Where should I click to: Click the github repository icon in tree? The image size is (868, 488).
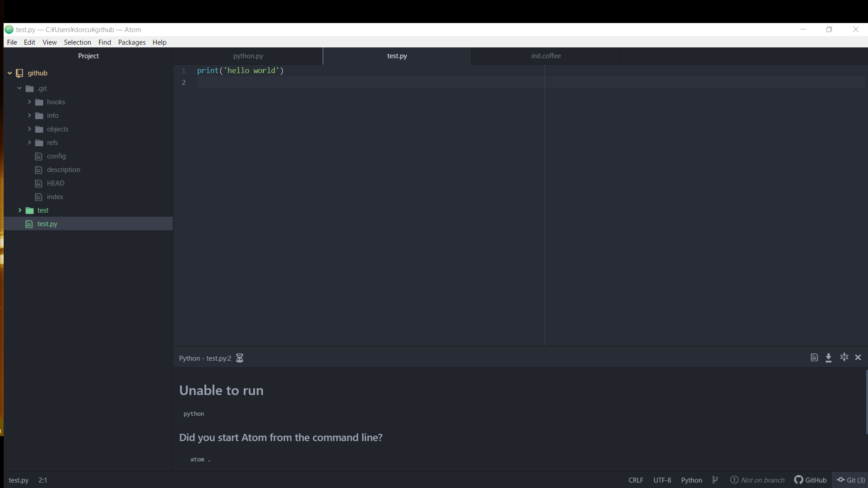(19, 73)
